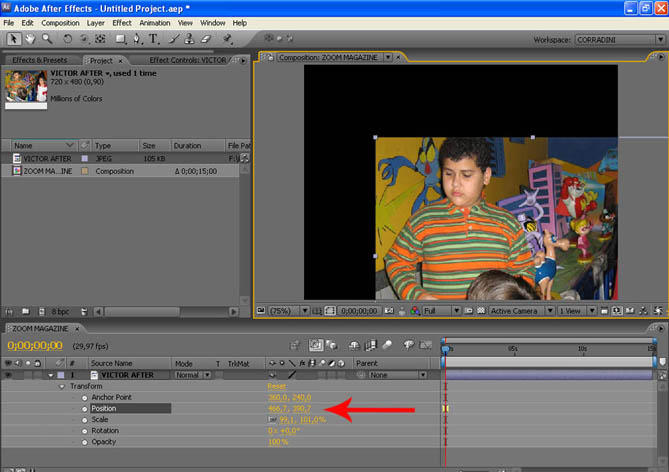
Task: Click the new folder icon in Project panel
Action: pyautogui.click(x=26, y=312)
